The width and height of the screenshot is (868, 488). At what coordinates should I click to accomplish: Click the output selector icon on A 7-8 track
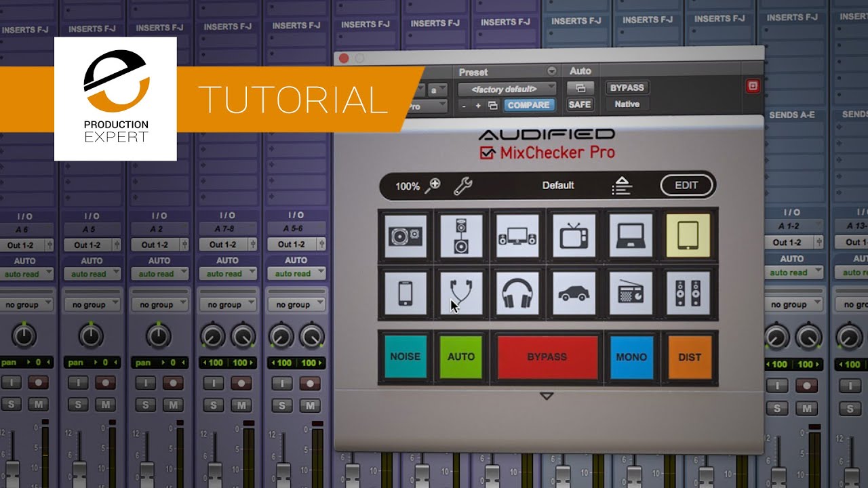(x=253, y=245)
